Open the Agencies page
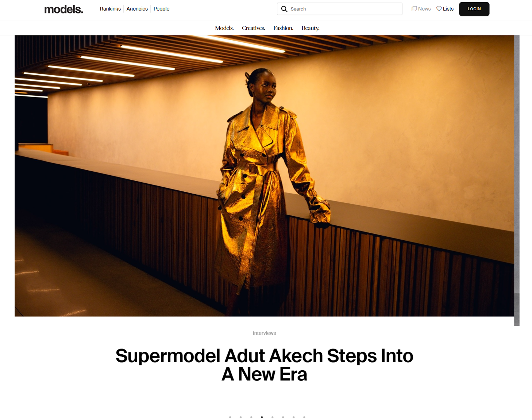This screenshot has width=532, height=420. (137, 9)
